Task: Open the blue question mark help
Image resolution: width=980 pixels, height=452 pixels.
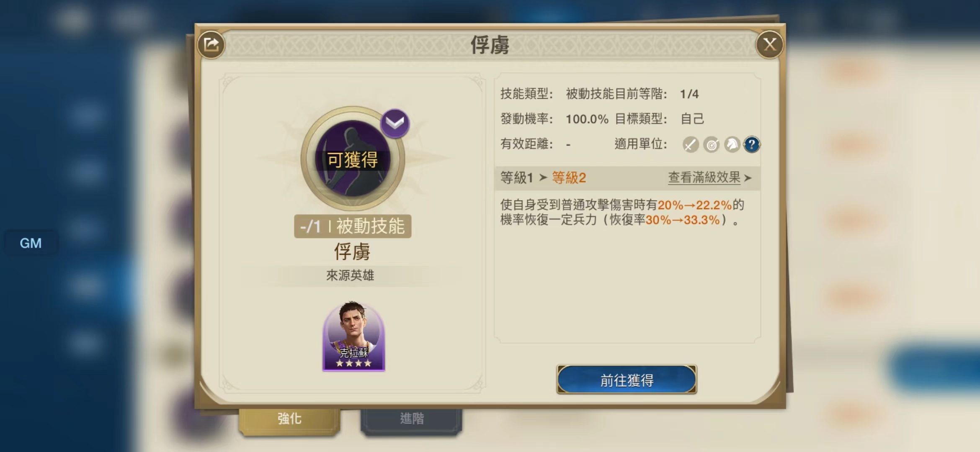Action: (x=752, y=145)
